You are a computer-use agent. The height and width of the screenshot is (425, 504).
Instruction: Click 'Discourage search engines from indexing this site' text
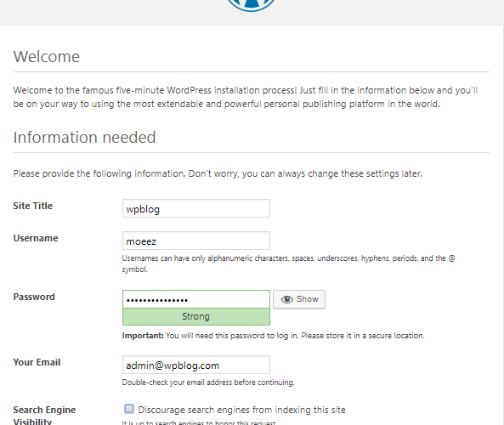pyautogui.click(x=241, y=410)
